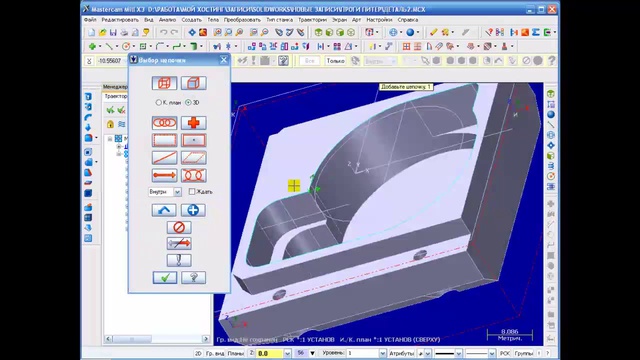Click the blue plus end-chain button

click(x=193, y=210)
